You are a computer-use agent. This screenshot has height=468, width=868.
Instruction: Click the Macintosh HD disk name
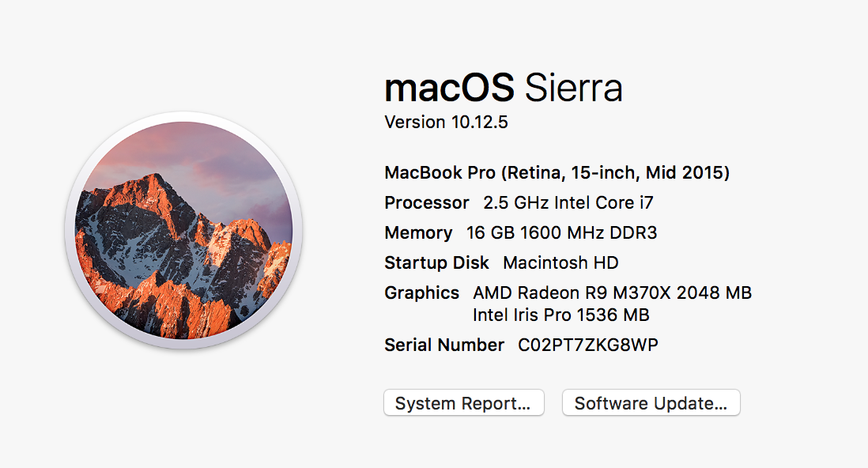(560, 262)
